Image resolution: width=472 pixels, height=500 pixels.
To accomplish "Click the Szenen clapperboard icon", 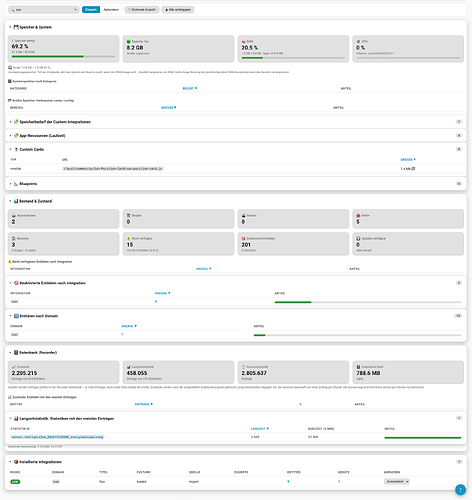I will tap(244, 215).
